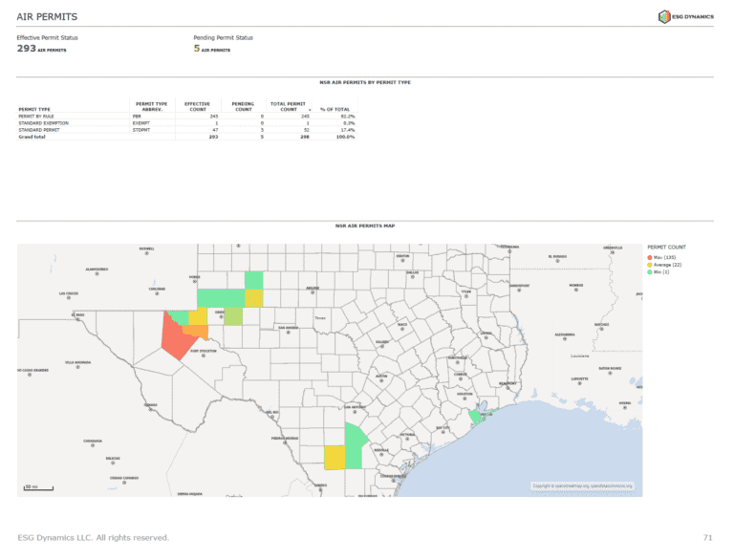Image resolution: width=734 pixels, height=560 pixels.
Task: Click the PERMIT COUNT legend title
Action: 666,248
